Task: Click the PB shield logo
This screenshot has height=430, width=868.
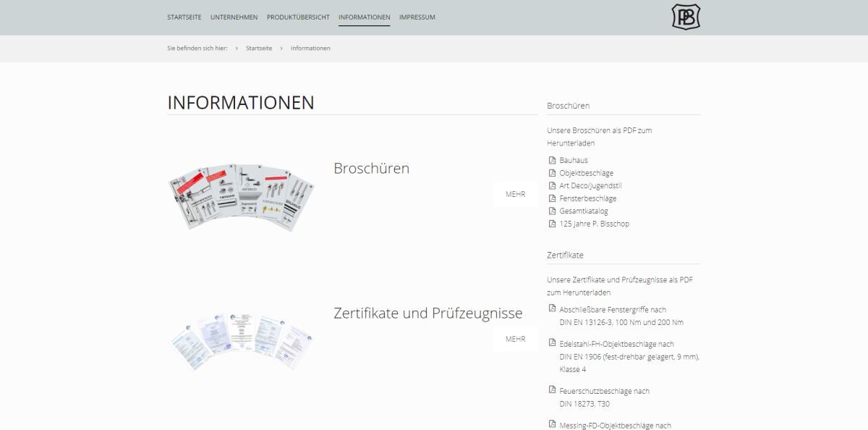Action: pos(686,17)
